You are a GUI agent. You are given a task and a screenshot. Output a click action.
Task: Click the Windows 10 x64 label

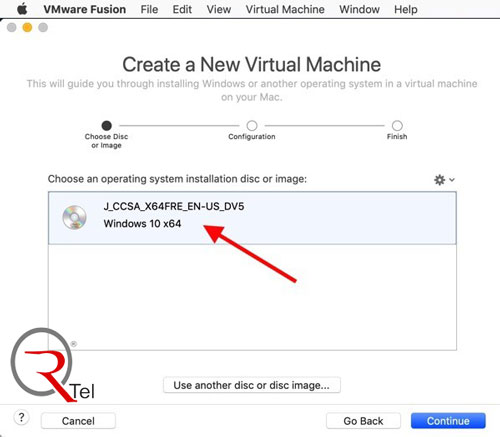(142, 223)
